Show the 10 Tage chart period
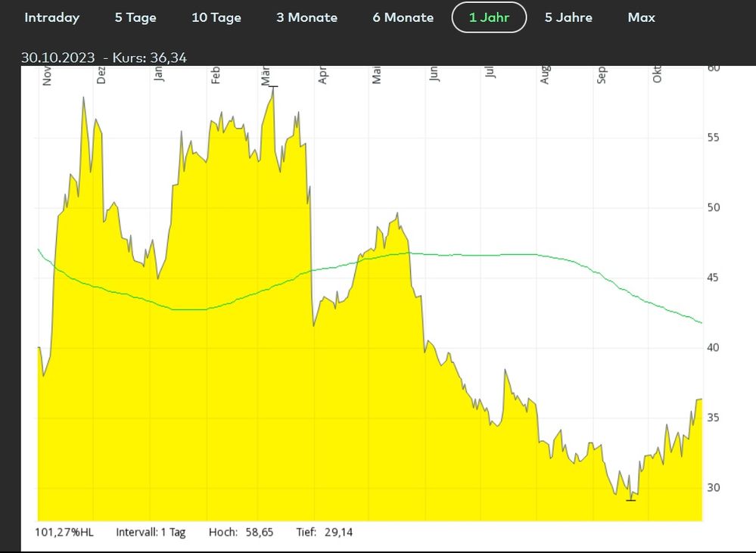 pyautogui.click(x=216, y=17)
